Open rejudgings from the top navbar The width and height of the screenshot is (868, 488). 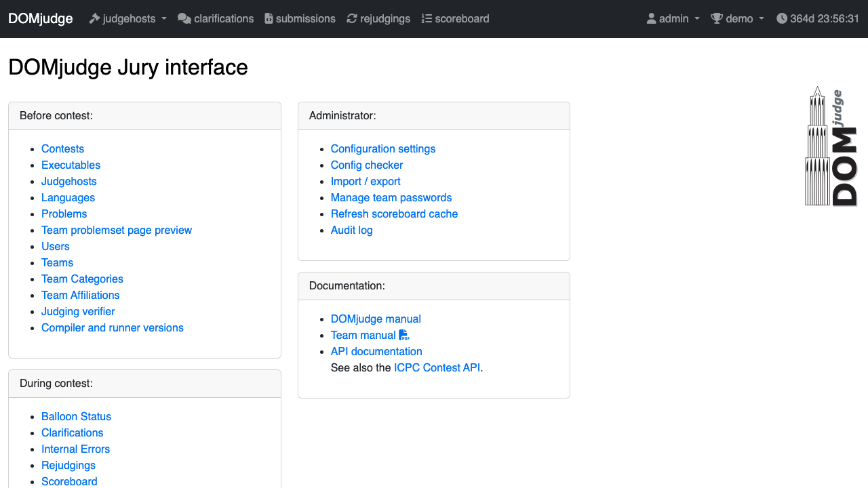(x=378, y=19)
